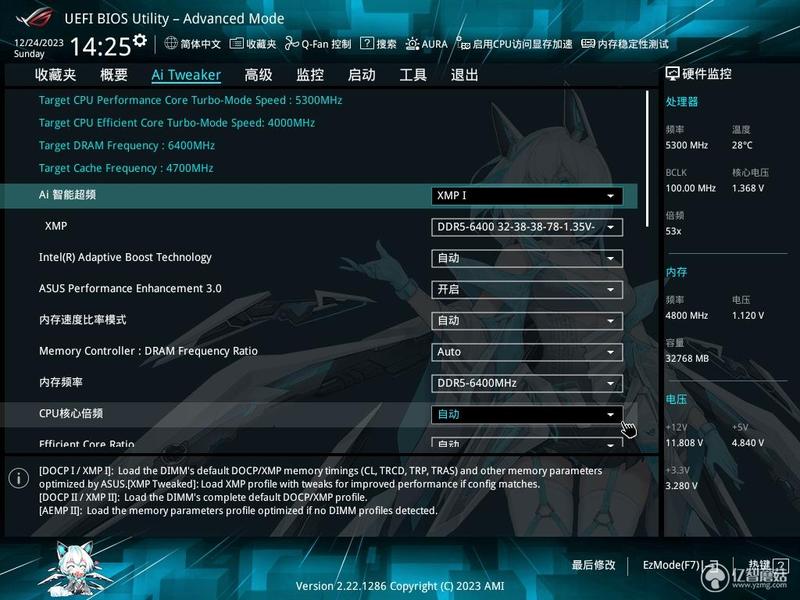Open the XMP DDR5-6400 profile dropdown
The image size is (800, 600).
point(527,227)
